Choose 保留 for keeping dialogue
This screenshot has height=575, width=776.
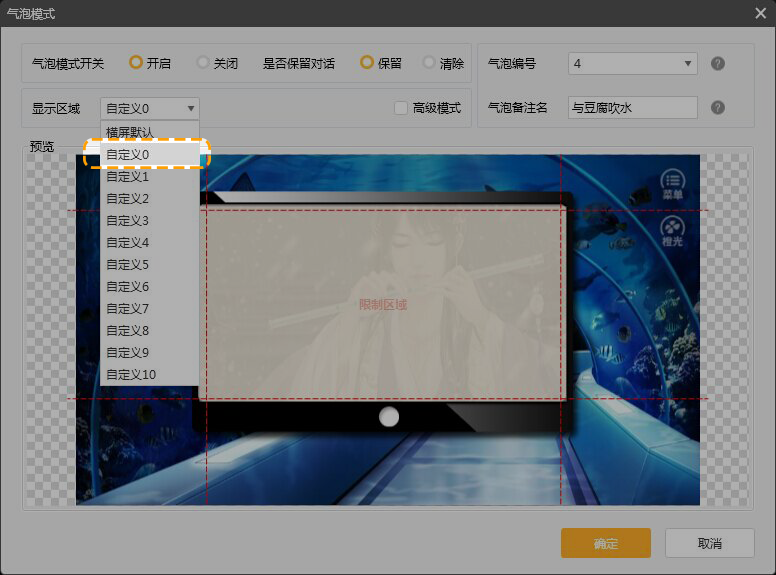pyautogui.click(x=367, y=63)
